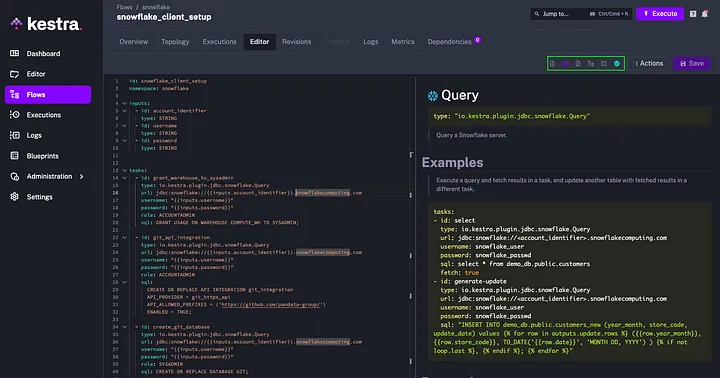Select the topology tree view icon in editor toolbar
The width and height of the screenshot is (720, 378).
coord(591,63)
